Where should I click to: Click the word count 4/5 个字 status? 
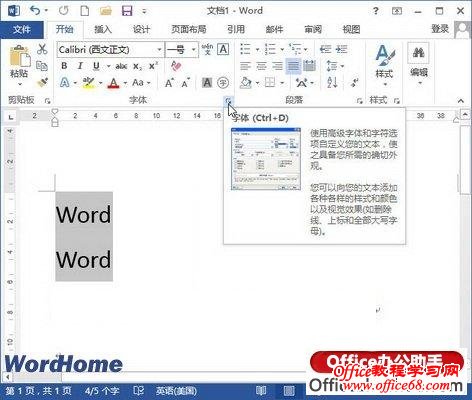click(102, 391)
